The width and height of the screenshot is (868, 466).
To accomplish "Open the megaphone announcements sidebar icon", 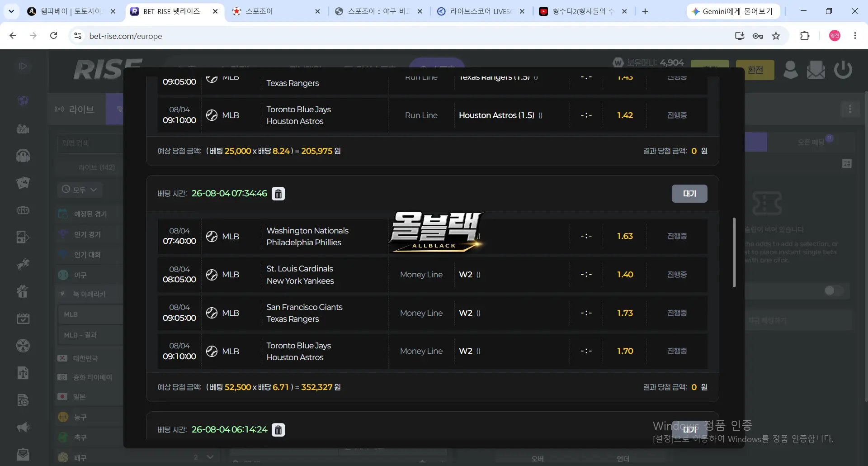I will point(23,428).
